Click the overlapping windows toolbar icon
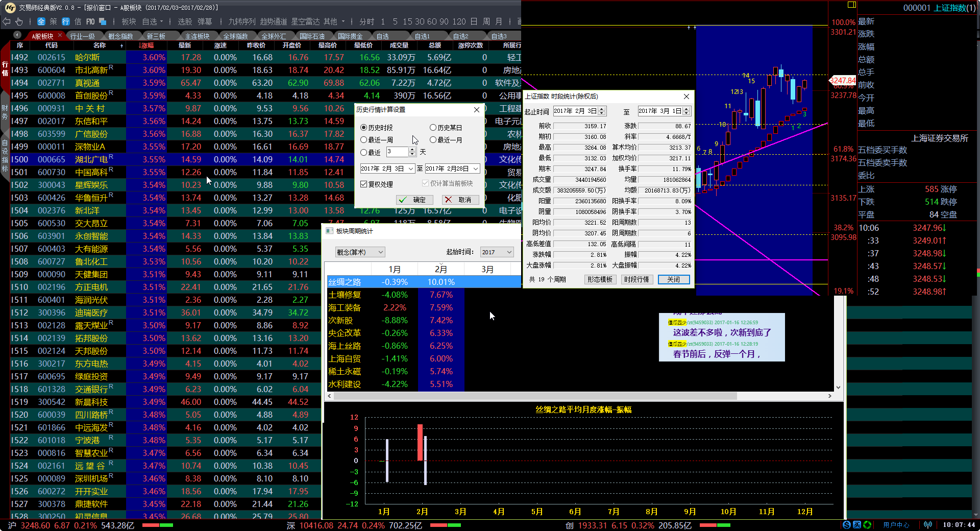This screenshot has width=980, height=531. coord(103,21)
